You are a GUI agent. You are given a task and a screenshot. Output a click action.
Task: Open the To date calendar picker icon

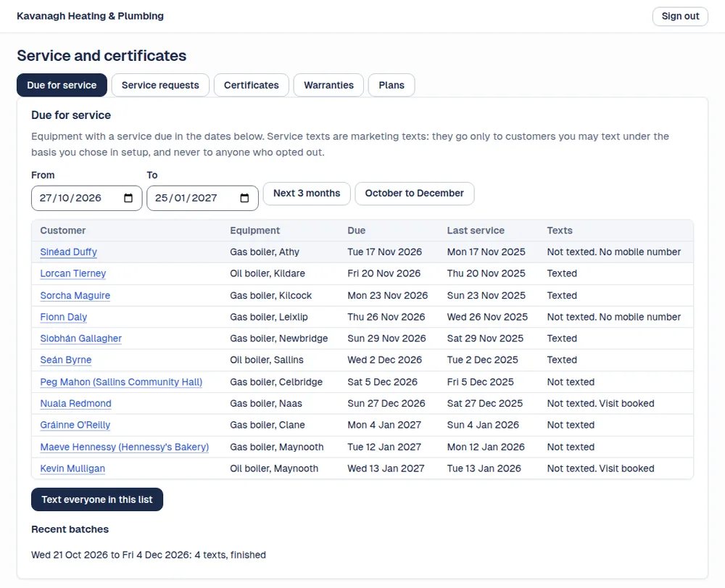pos(244,198)
